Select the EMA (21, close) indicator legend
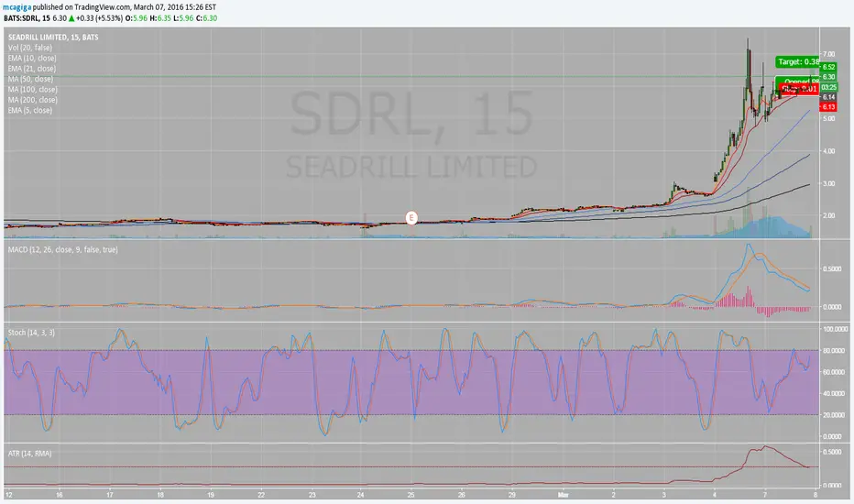854x504 pixels. [32, 68]
